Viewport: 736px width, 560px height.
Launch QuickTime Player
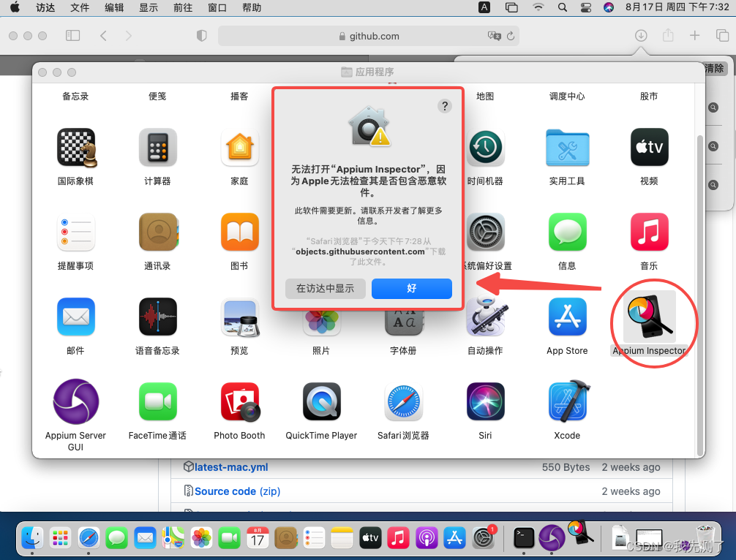(321, 401)
